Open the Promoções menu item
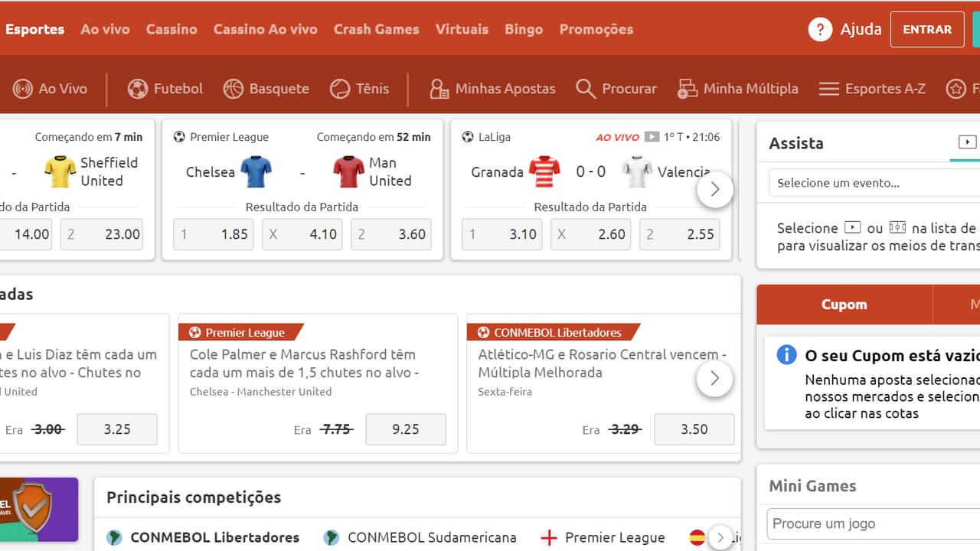 [x=596, y=29]
